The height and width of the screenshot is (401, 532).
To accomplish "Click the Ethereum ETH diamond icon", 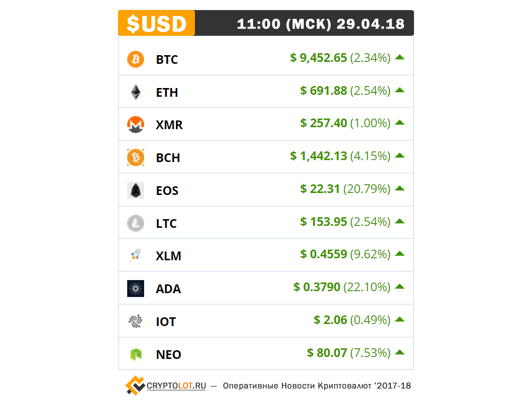I will click(136, 92).
